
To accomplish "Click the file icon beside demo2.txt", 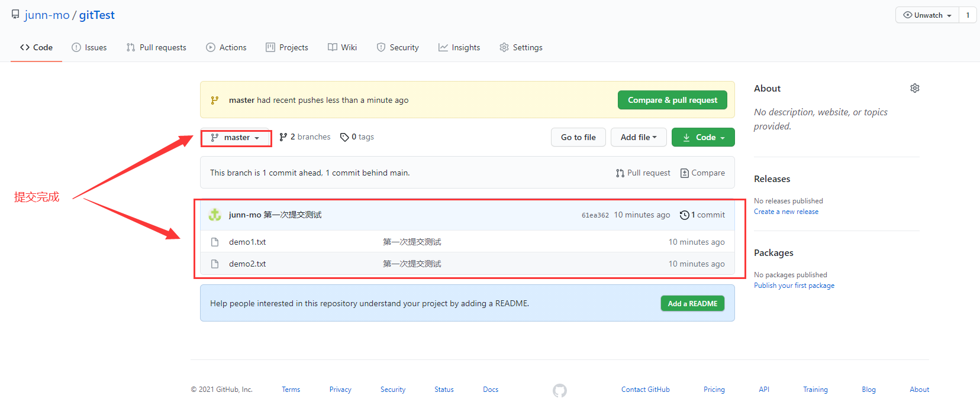I will point(215,264).
